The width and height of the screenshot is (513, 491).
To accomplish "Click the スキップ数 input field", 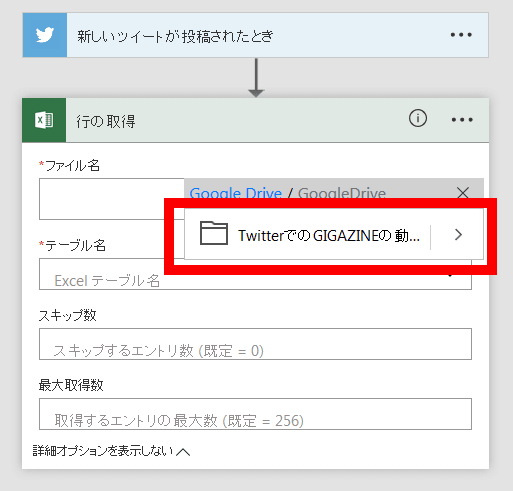I will click(x=255, y=344).
